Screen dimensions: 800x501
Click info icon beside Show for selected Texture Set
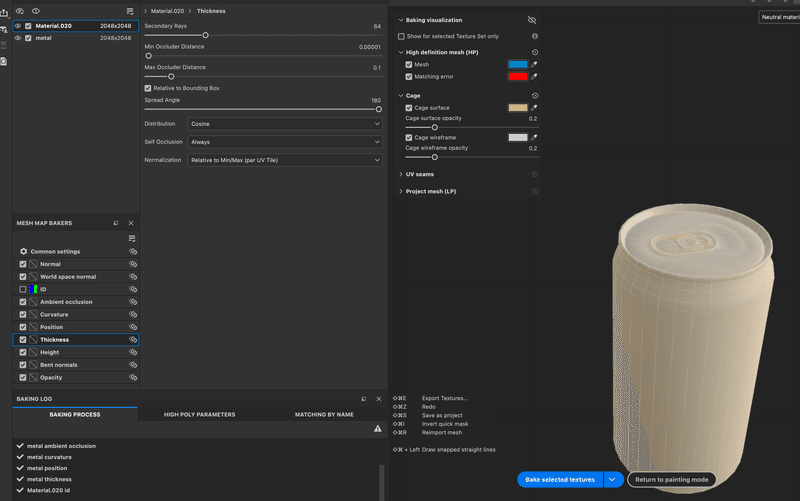point(535,36)
